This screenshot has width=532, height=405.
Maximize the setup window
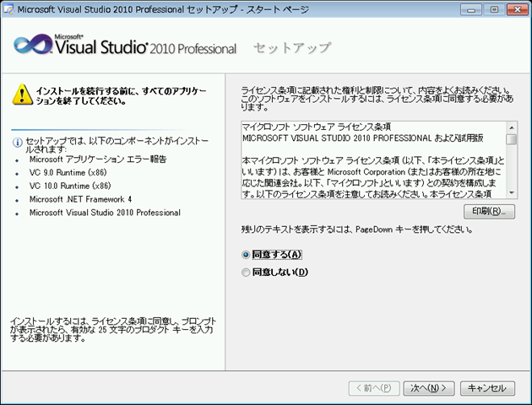[492, 9]
